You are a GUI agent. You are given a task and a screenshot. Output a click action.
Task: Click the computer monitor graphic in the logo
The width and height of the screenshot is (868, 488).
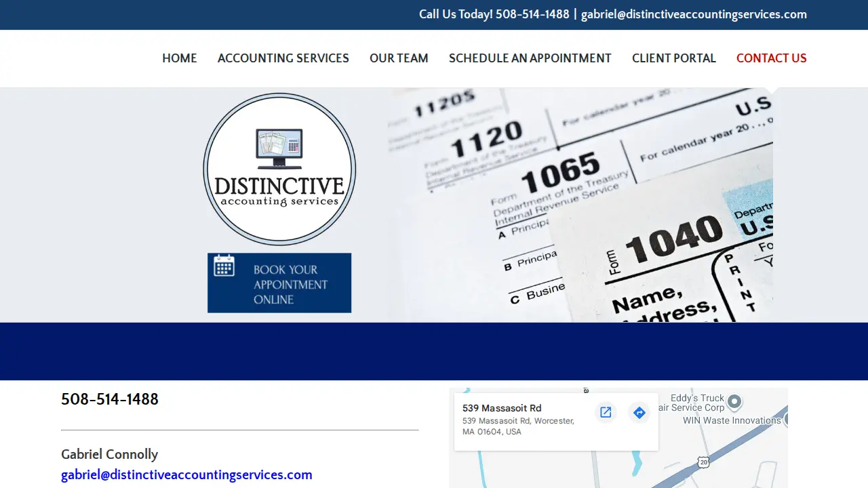[279, 148]
